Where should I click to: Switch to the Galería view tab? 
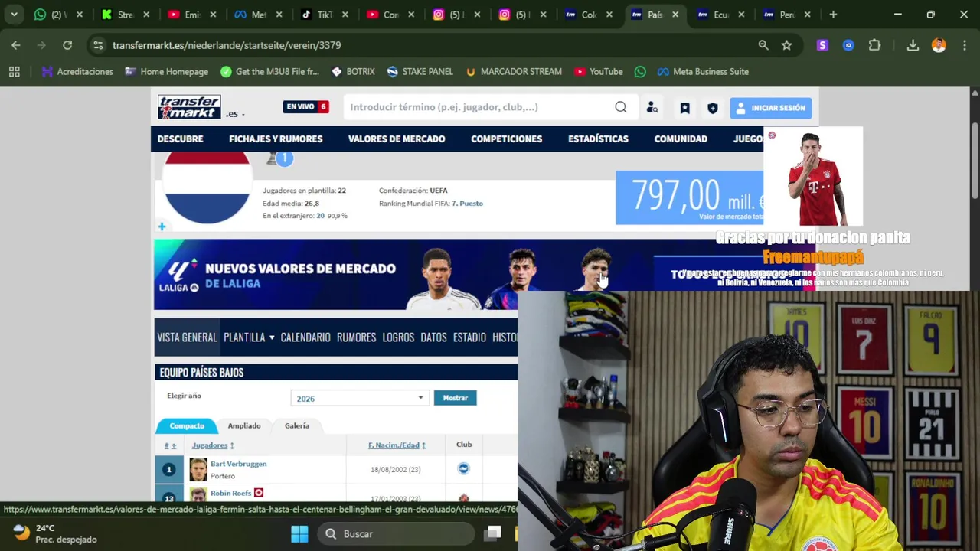coord(297,425)
